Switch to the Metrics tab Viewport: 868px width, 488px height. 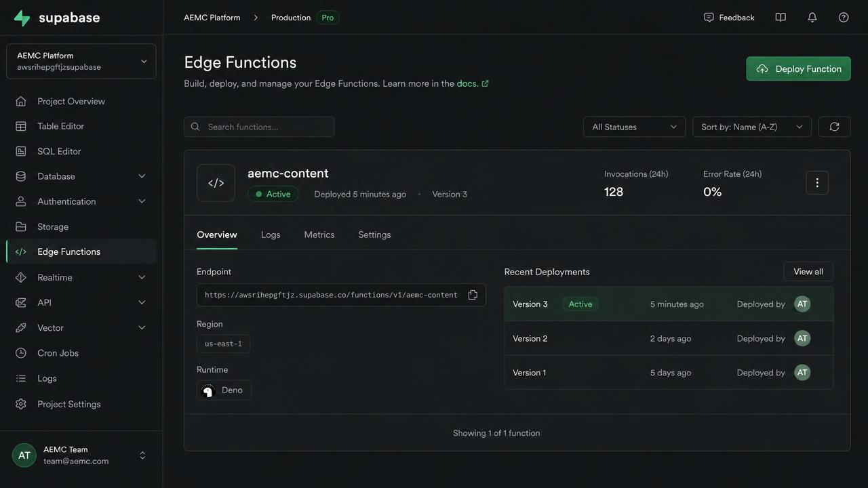click(319, 235)
